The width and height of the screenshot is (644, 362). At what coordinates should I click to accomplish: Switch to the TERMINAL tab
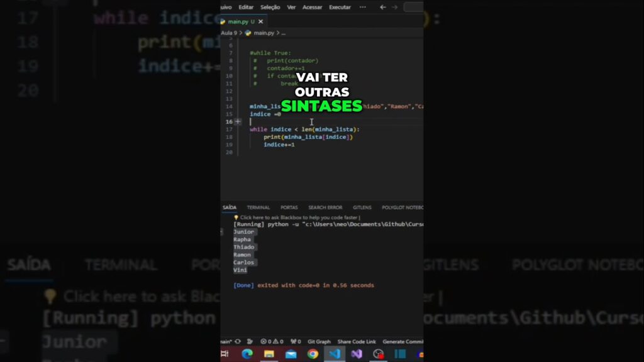click(x=258, y=207)
